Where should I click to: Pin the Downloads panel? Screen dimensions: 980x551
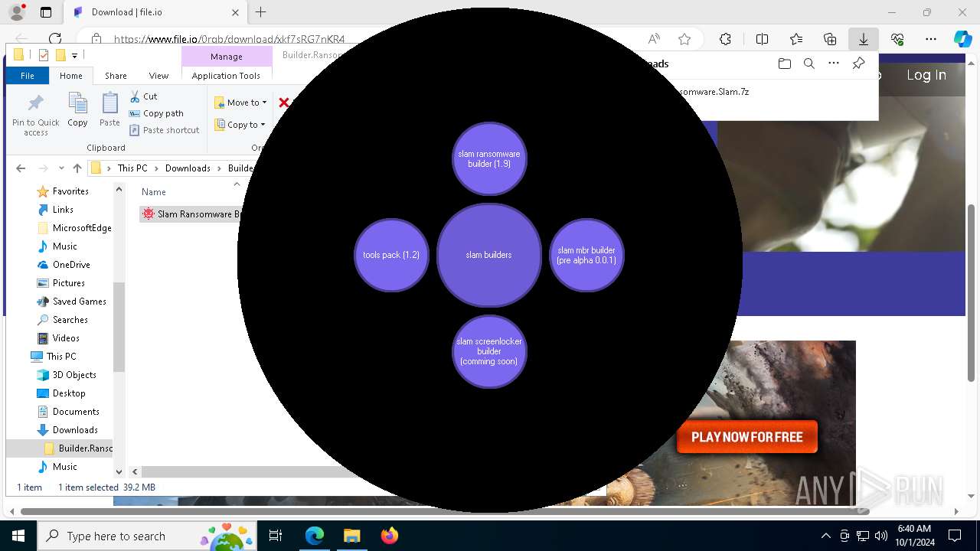[x=858, y=64]
